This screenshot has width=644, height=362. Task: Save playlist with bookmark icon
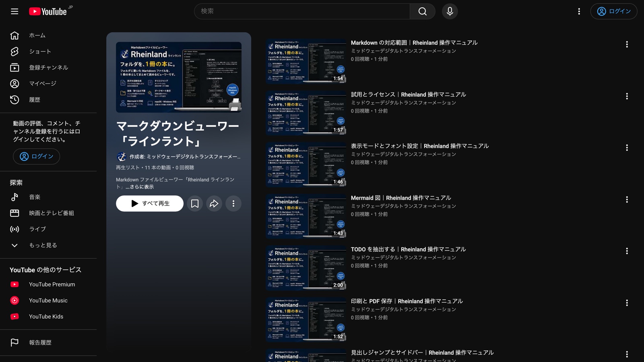pyautogui.click(x=195, y=204)
